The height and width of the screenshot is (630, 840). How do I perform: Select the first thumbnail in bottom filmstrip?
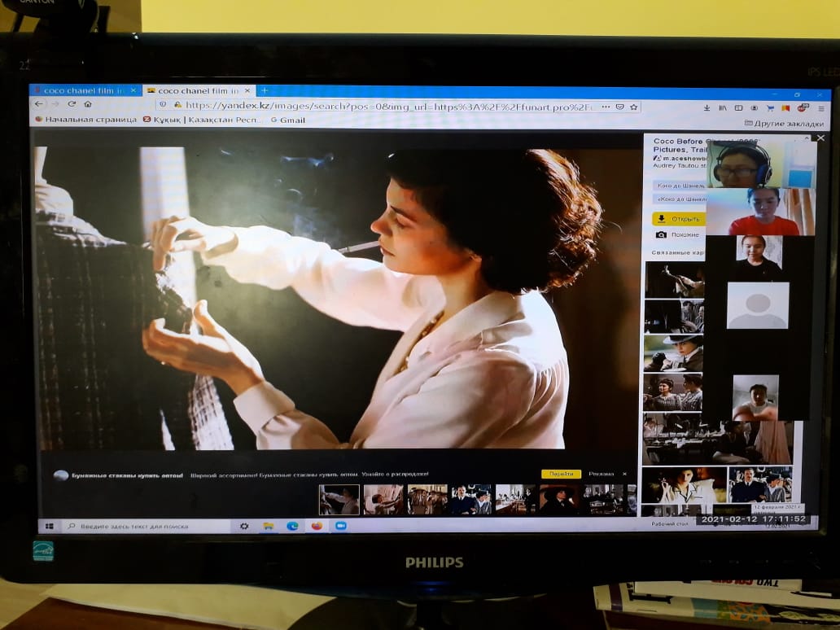tap(339, 499)
